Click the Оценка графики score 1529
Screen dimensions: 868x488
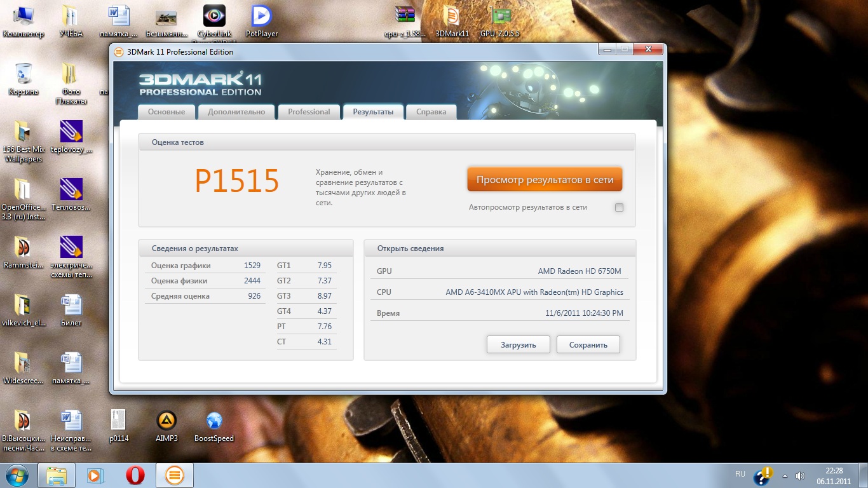252,266
